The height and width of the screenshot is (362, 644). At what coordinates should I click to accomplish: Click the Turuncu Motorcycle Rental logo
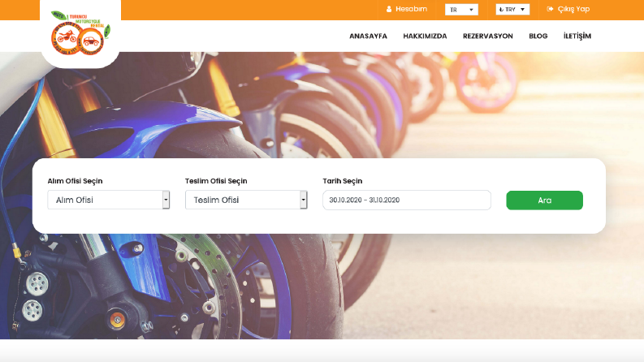click(x=80, y=32)
